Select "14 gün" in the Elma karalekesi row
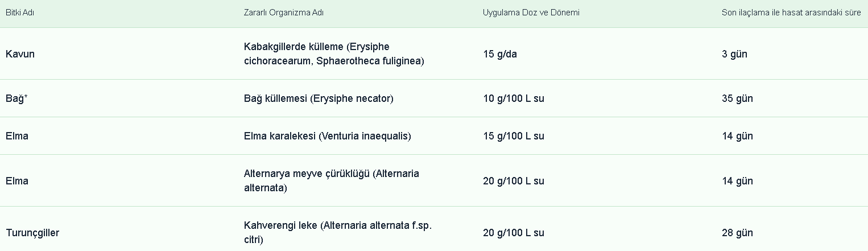Viewport: 868px width, 251px height. coord(737,136)
